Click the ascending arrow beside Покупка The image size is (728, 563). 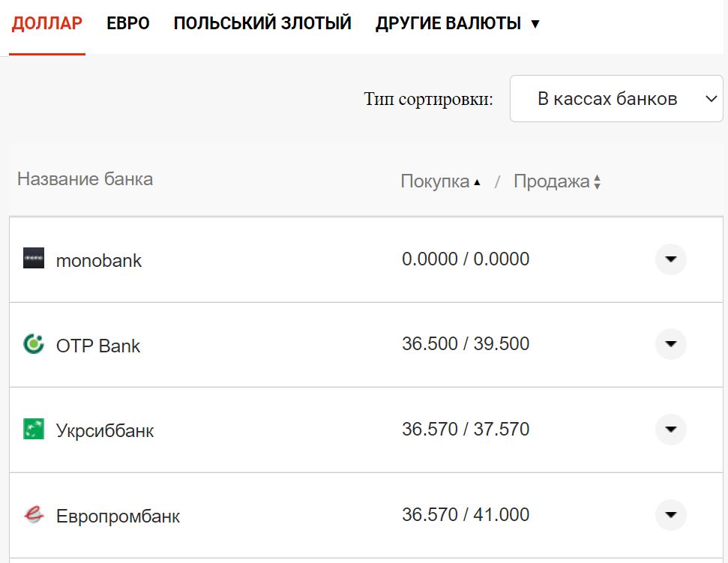[x=478, y=181]
